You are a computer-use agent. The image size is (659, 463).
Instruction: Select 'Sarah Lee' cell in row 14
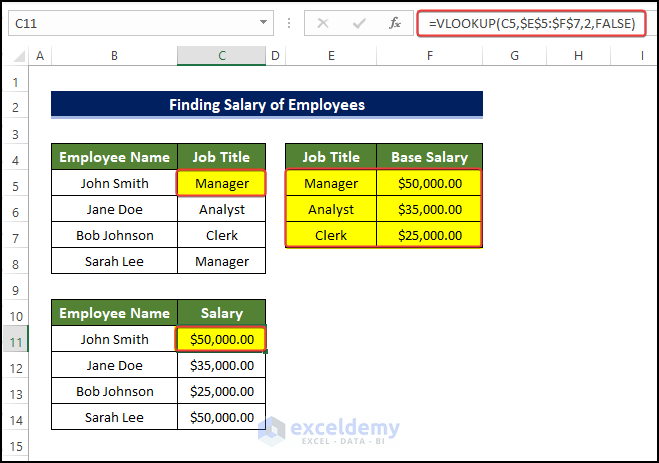point(114,417)
